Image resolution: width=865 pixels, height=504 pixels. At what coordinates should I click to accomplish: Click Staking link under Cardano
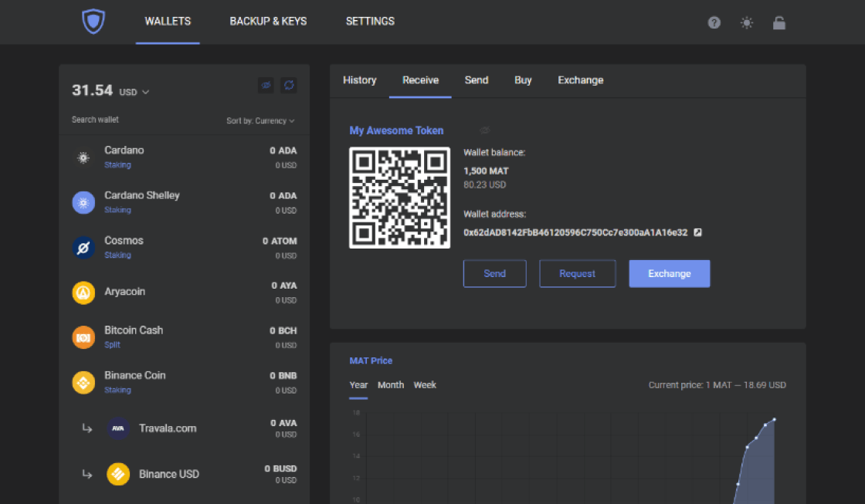click(x=117, y=165)
